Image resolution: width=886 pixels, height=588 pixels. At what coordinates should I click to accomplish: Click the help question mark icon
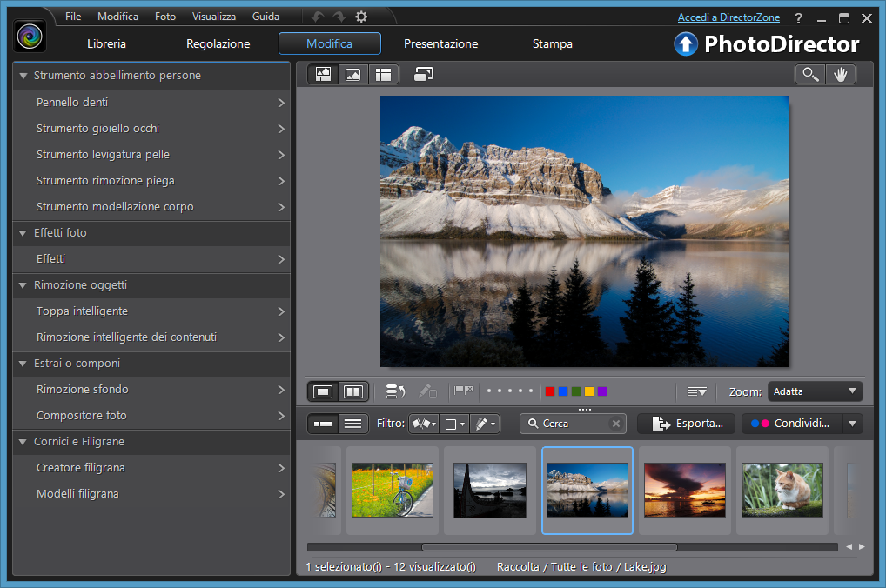799,17
